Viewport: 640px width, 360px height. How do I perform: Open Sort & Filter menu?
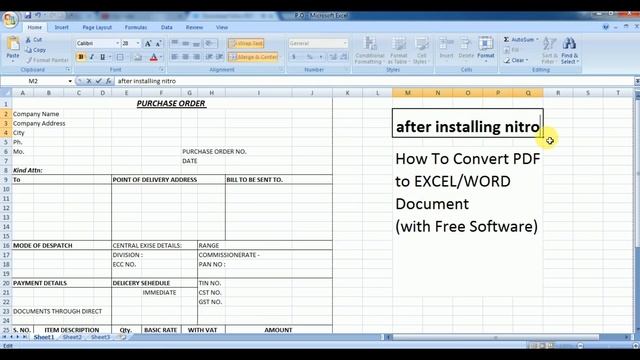[549, 50]
